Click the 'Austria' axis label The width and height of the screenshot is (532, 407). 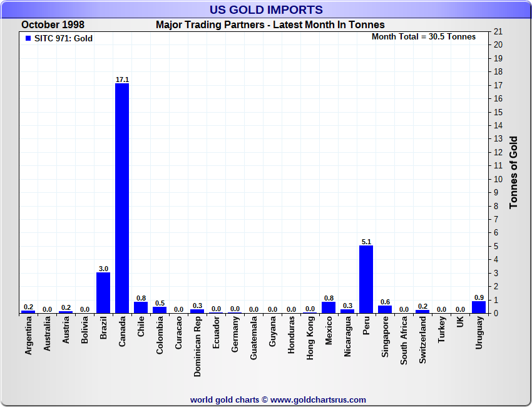click(x=66, y=329)
